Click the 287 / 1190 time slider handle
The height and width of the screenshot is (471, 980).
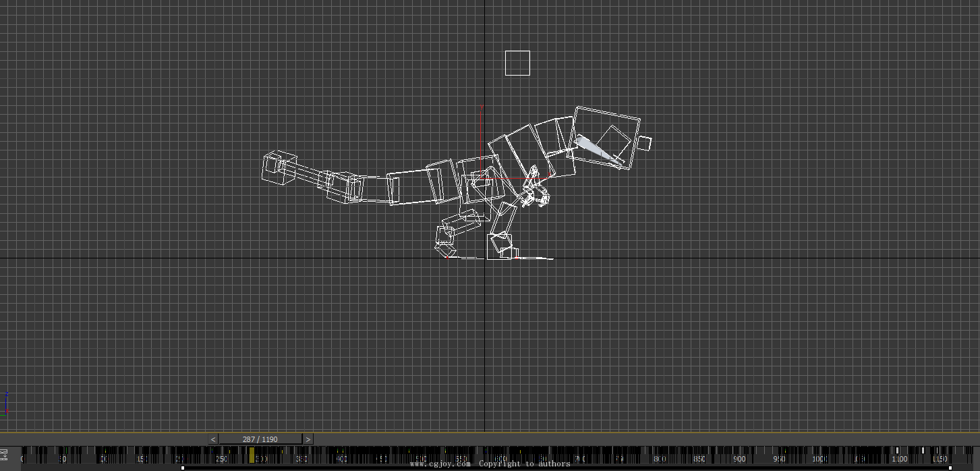coord(260,439)
